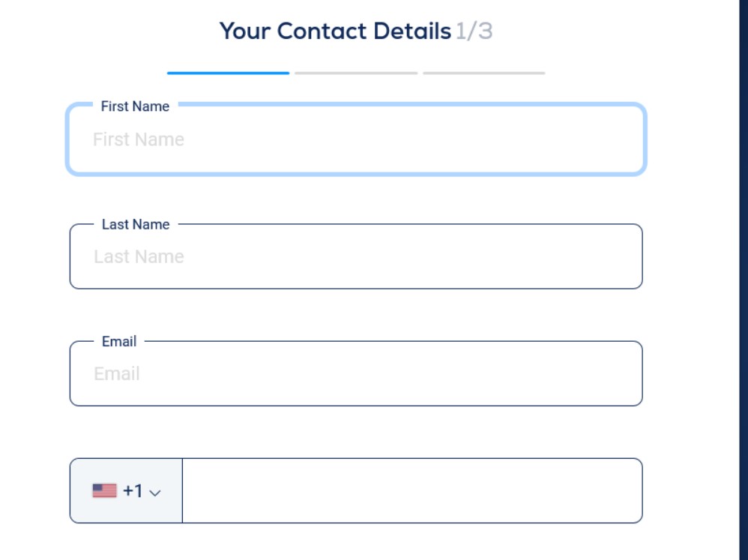Image resolution: width=748 pixels, height=560 pixels.
Task: Click the blue first progress segment
Action: coord(226,73)
